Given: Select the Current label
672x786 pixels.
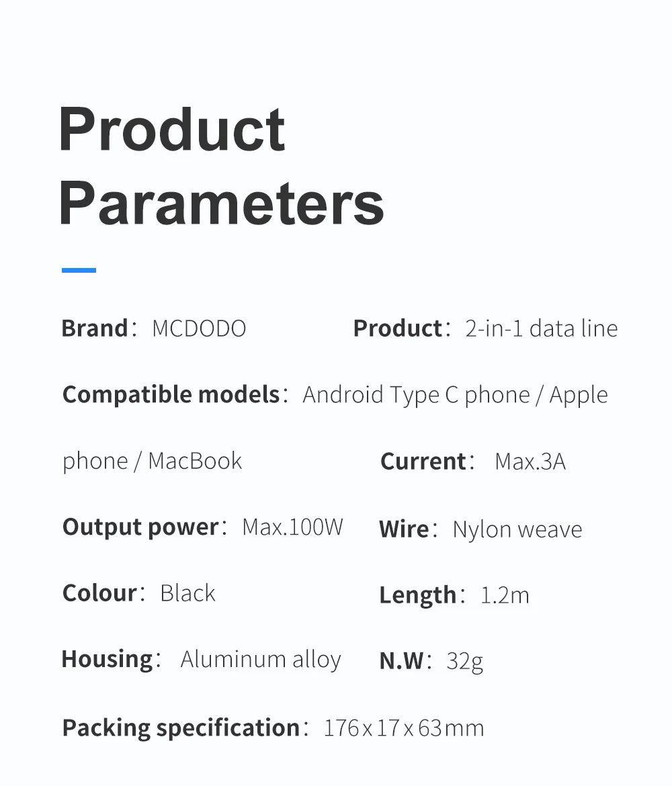Looking at the screenshot, I should pos(423,461).
